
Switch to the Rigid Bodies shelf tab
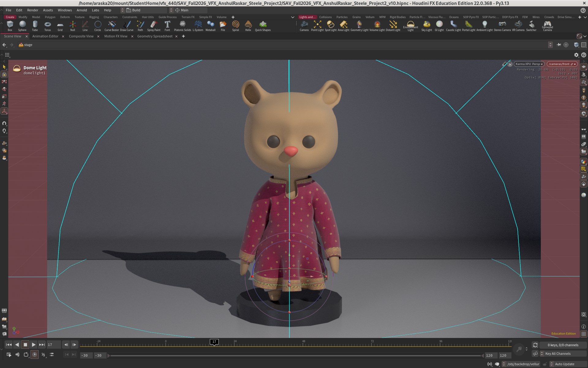click(398, 17)
